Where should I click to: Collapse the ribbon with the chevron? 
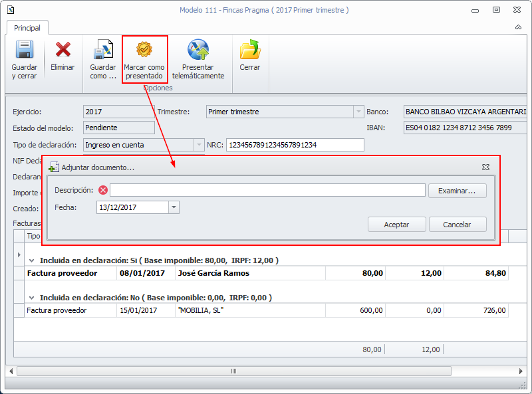tap(518, 27)
